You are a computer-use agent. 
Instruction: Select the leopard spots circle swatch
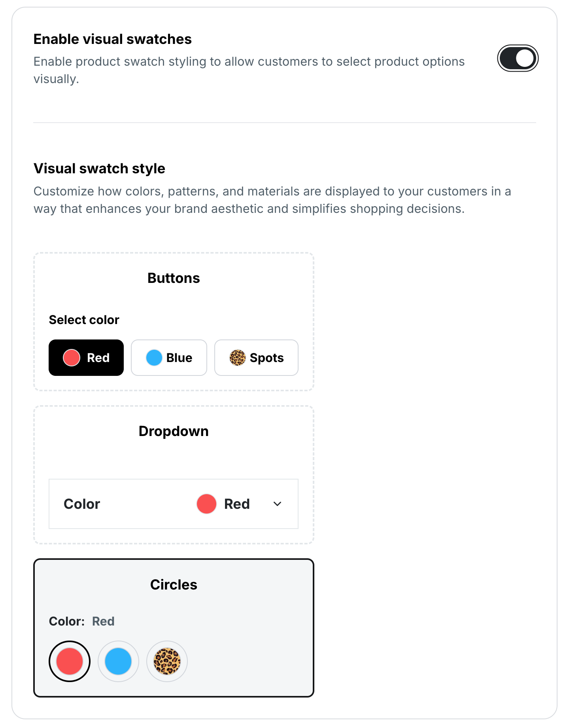coord(167,661)
